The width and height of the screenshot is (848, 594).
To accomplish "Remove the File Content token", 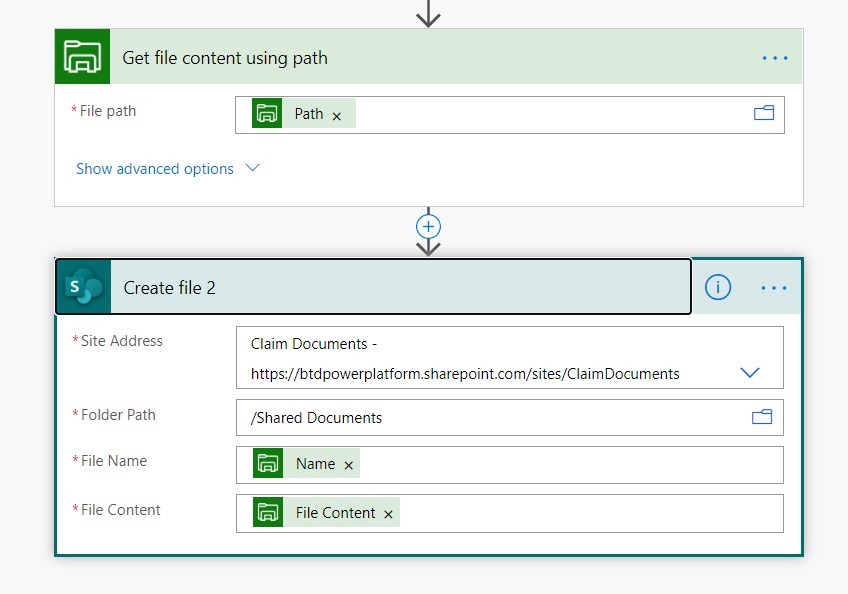I will [x=388, y=514].
